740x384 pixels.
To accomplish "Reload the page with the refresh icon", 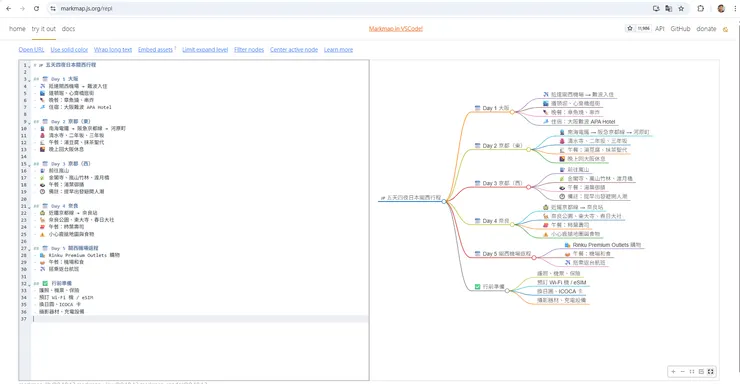I will point(36,8).
